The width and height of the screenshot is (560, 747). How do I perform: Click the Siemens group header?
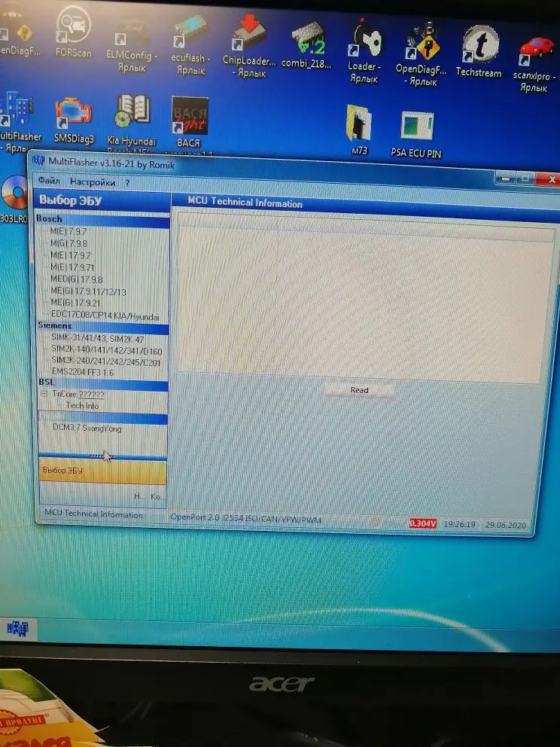pos(103,326)
